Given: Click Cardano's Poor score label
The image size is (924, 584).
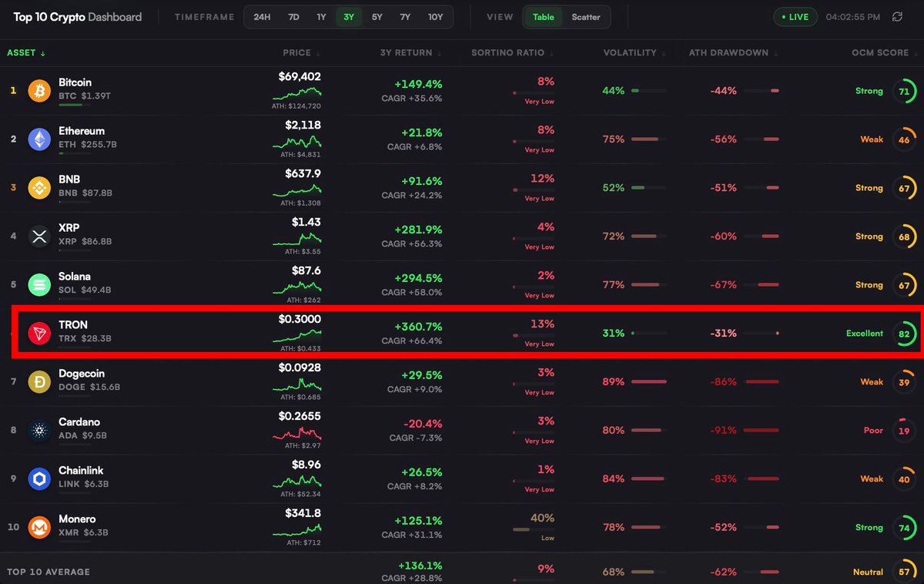Looking at the screenshot, I should [873, 431].
